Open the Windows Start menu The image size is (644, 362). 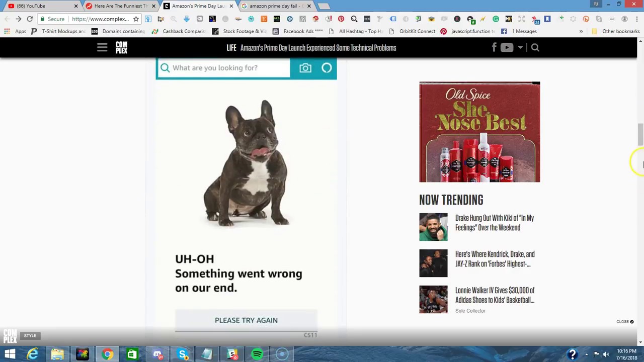click(x=10, y=354)
